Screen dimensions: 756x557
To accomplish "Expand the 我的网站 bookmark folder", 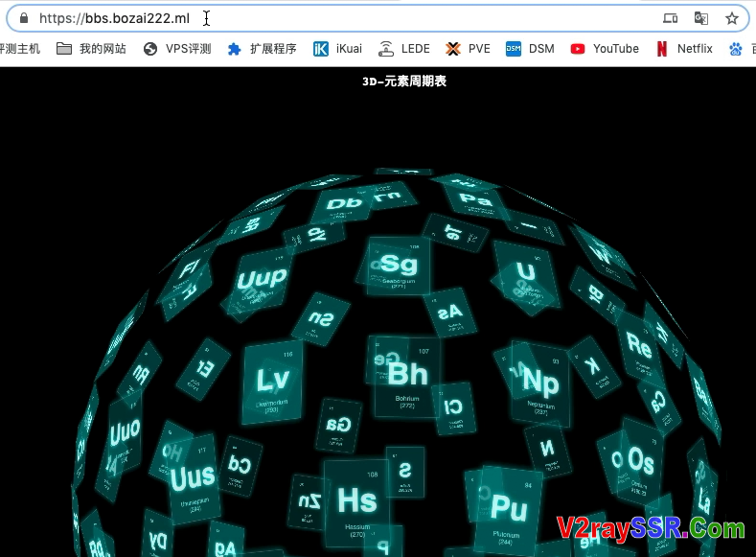I will [x=91, y=49].
